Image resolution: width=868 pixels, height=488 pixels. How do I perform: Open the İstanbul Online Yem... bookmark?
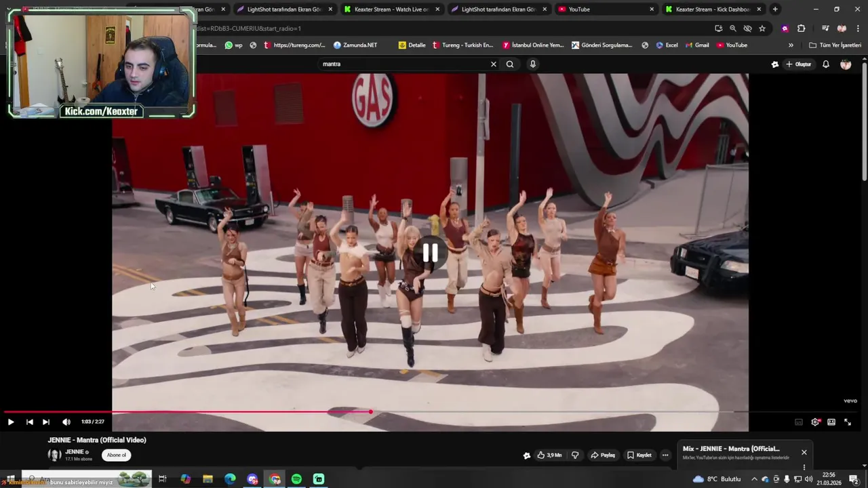(533, 45)
